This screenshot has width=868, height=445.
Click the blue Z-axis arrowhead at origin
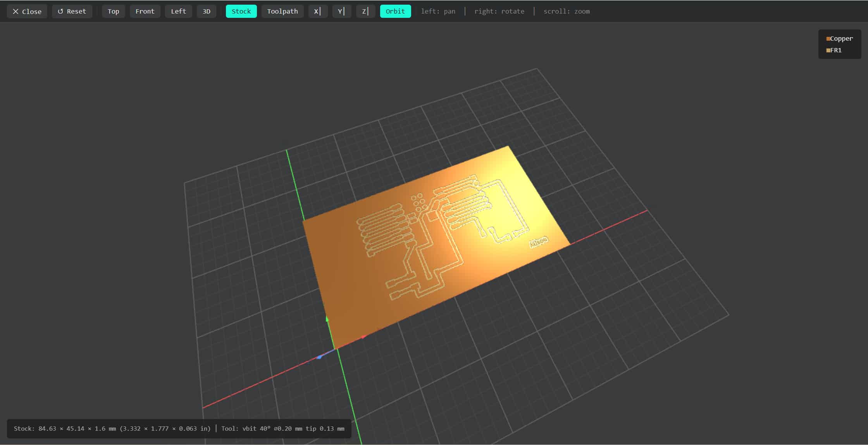319,357
